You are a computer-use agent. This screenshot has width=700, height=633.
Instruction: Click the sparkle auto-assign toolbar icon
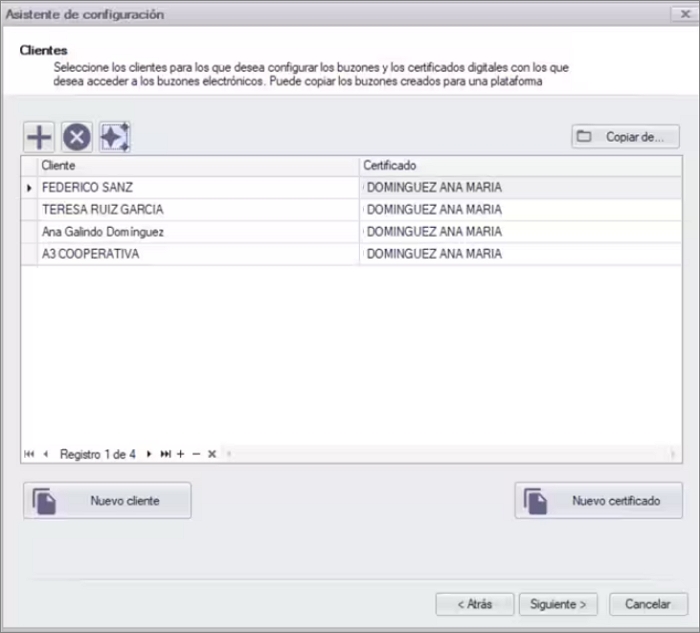(115, 137)
